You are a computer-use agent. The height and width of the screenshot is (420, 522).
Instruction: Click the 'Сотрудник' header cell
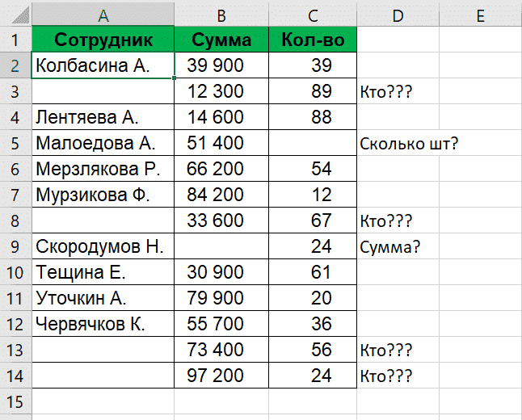coord(103,40)
